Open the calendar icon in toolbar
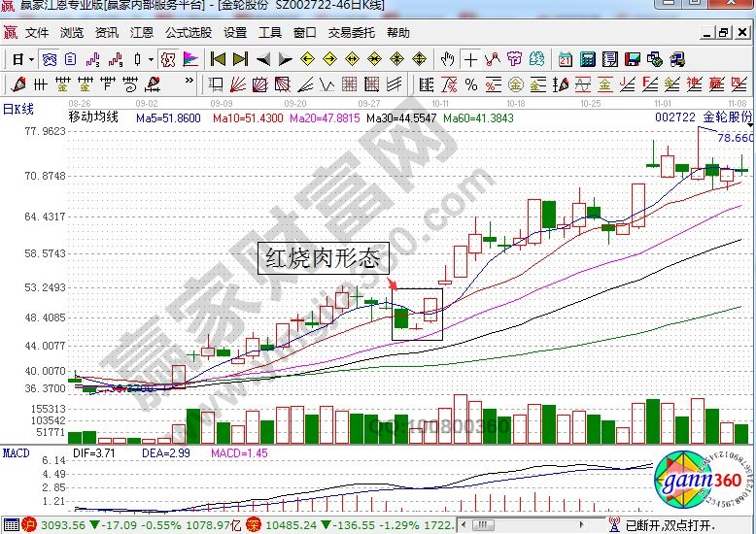This screenshot has width=756, height=534. pyautogui.click(x=566, y=59)
